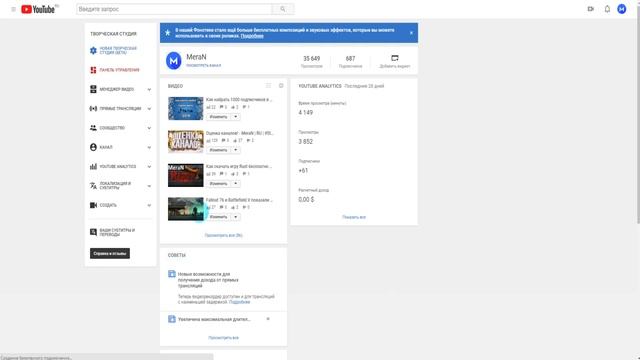
Task: Click the second tip's blue news icon
Action: (x=172, y=319)
